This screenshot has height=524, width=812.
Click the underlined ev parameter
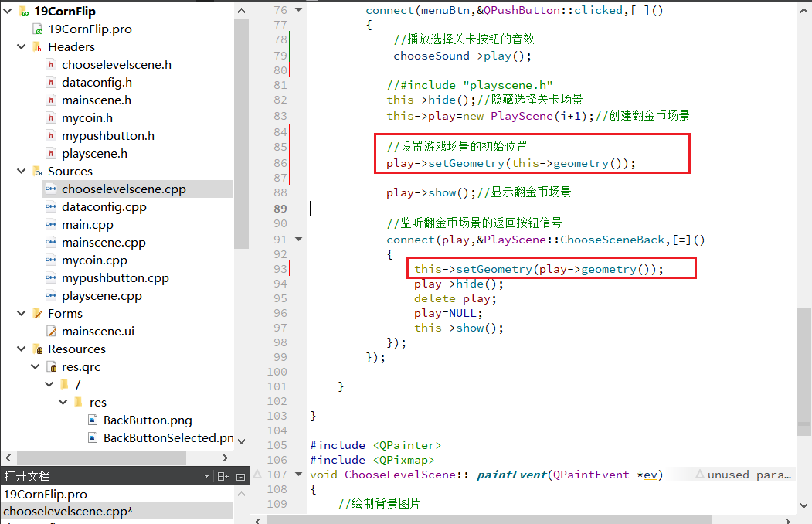[651, 475]
